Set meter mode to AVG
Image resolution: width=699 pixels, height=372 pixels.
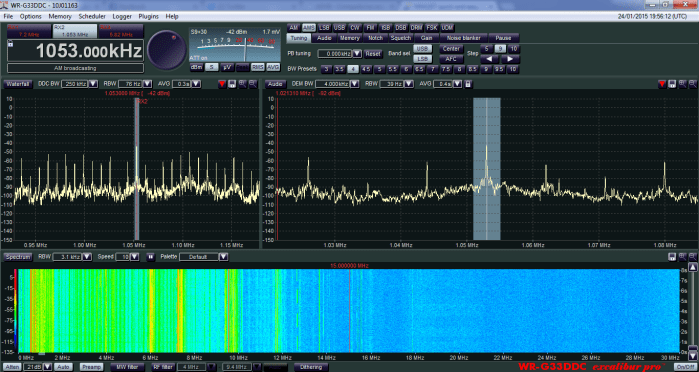pos(273,67)
